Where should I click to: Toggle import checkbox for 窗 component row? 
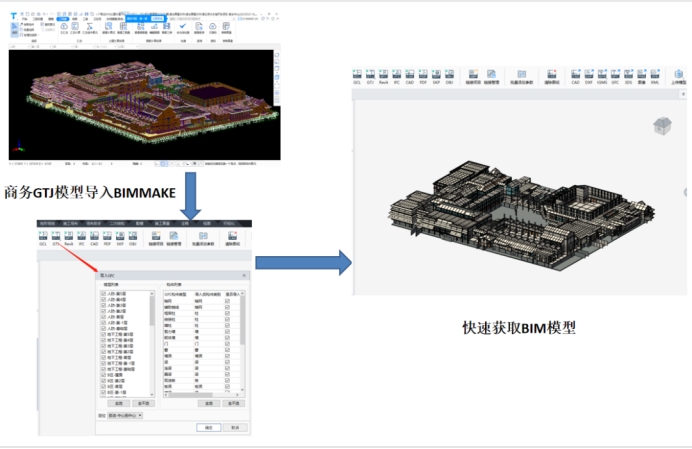point(227,350)
